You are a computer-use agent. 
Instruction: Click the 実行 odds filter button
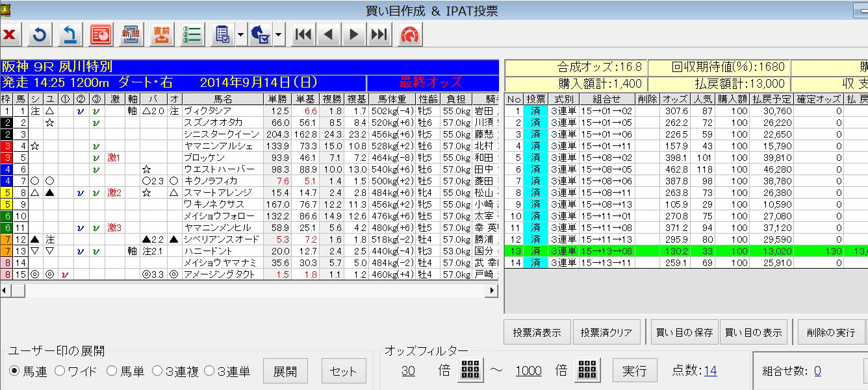pyautogui.click(x=635, y=371)
